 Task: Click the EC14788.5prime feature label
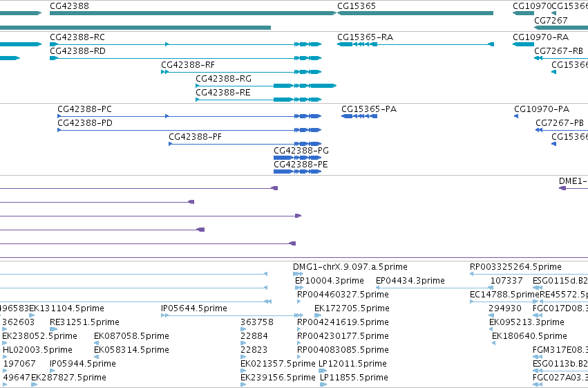tap(504, 295)
